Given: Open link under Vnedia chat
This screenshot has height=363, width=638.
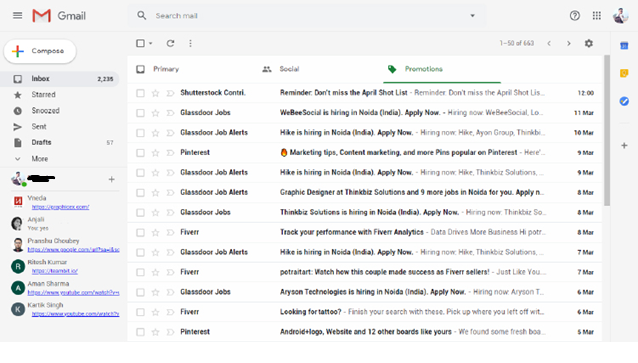Looking at the screenshot, I should click(x=61, y=207).
